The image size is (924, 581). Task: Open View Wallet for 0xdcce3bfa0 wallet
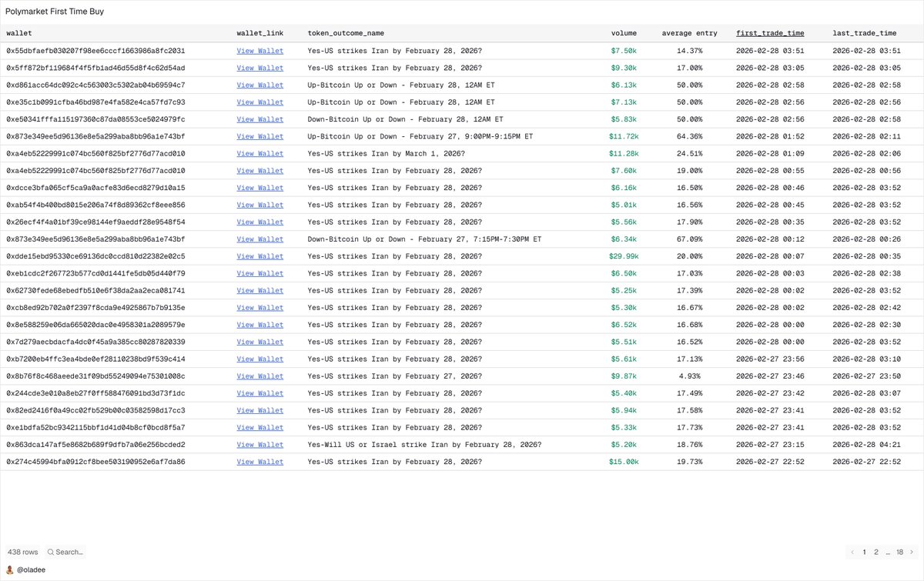click(x=259, y=188)
